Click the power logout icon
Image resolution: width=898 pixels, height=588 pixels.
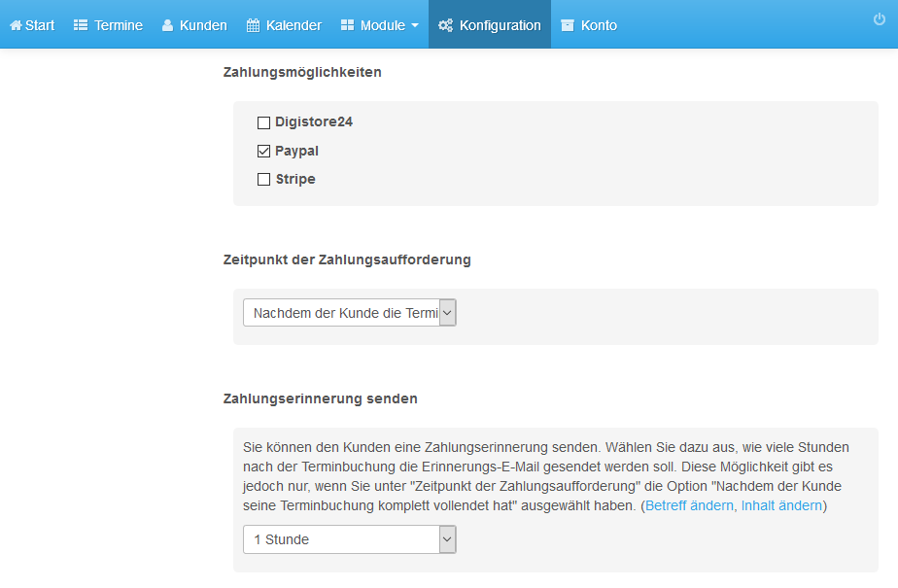880,19
